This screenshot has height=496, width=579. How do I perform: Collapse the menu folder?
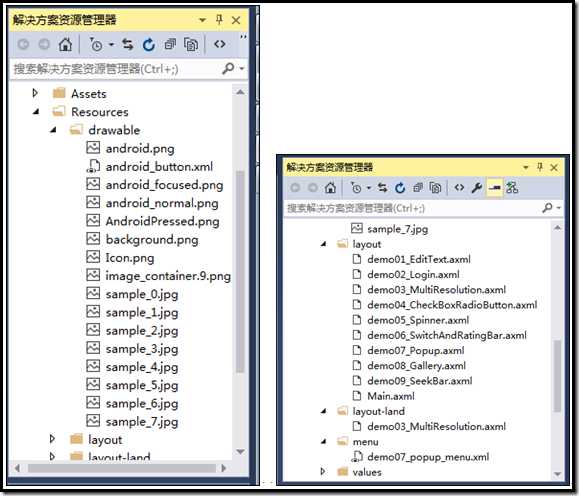pos(324,441)
